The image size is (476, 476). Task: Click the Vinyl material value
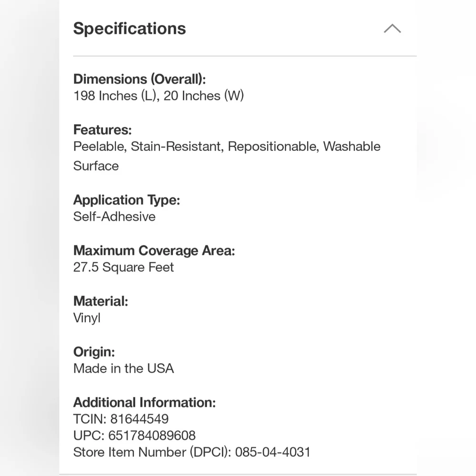87,318
